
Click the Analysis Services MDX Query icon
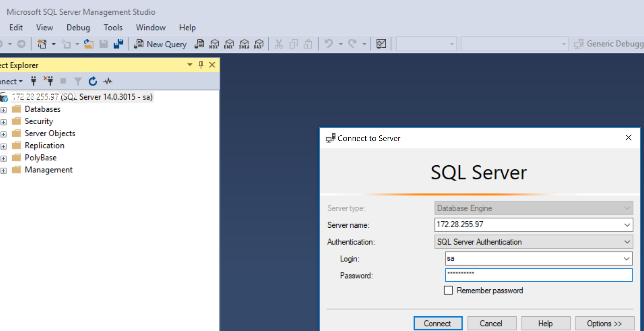point(214,44)
